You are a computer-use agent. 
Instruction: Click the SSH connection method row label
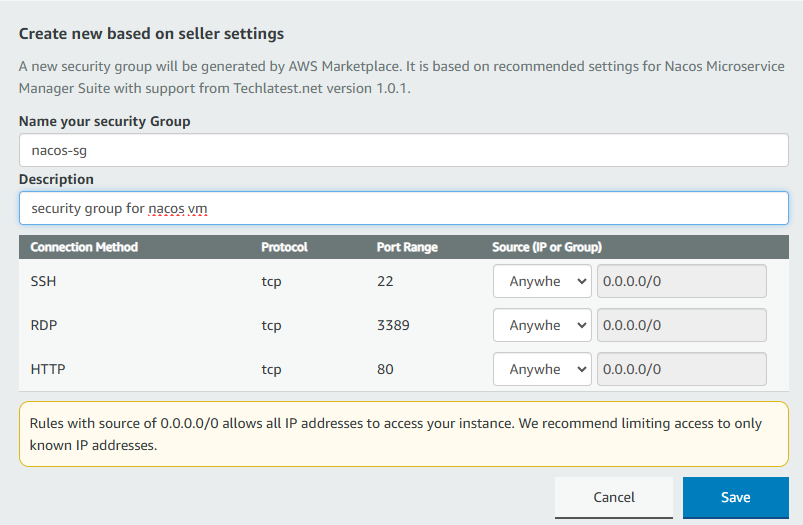point(43,281)
